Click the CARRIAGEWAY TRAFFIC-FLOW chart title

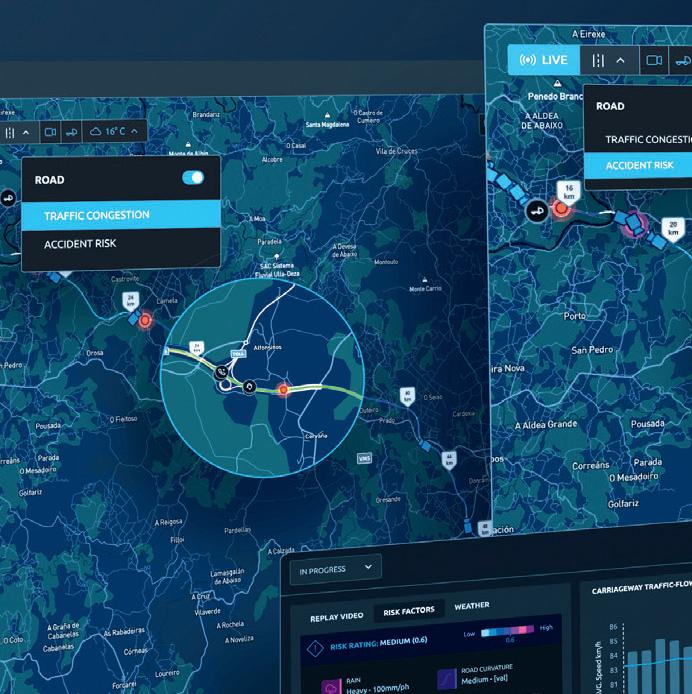pyautogui.click(x=642, y=587)
